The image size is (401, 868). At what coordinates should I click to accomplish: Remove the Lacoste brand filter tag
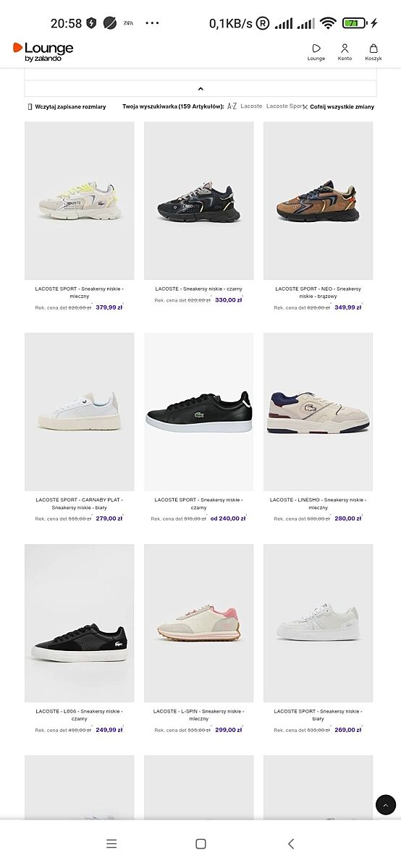(252, 106)
